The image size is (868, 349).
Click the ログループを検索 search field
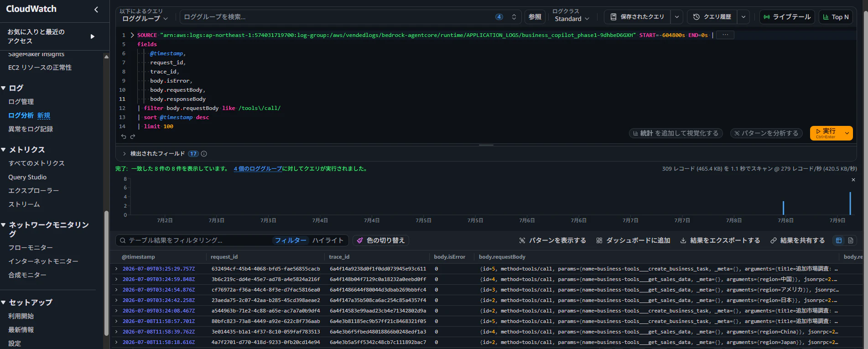[x=338, y=17]
